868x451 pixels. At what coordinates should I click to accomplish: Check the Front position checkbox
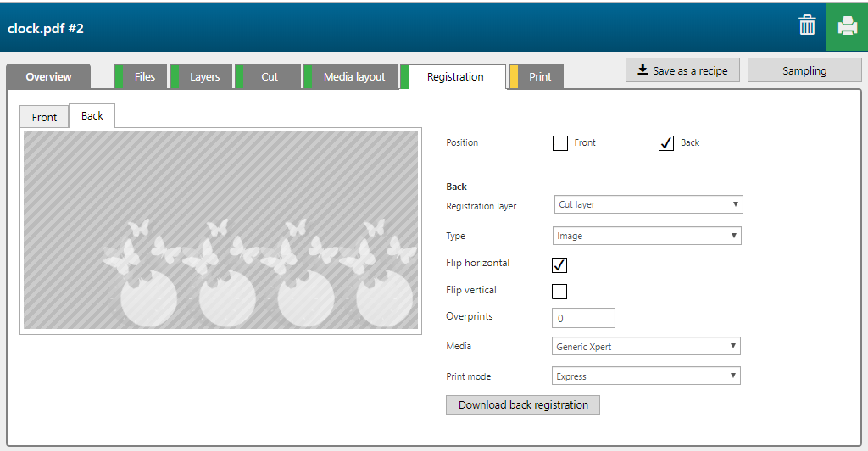click(560, 143)
